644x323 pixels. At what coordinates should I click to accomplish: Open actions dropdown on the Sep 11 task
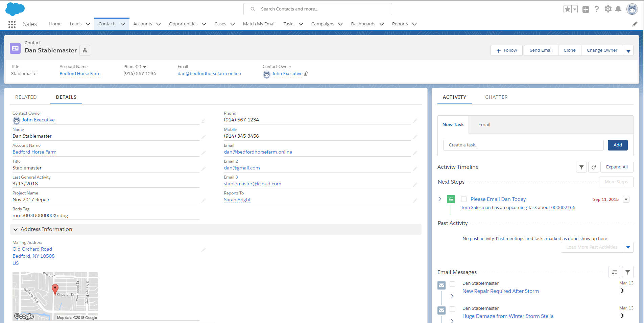(626, 199)
